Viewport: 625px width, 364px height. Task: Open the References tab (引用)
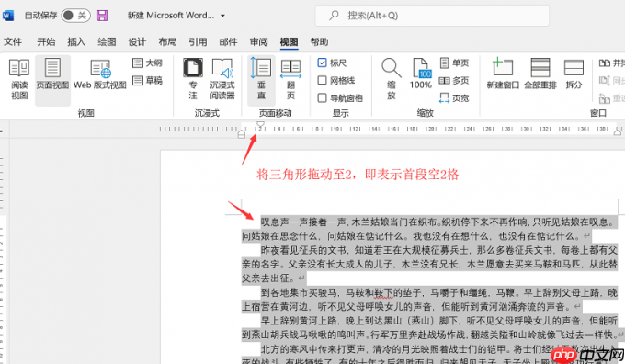point(199,42)
